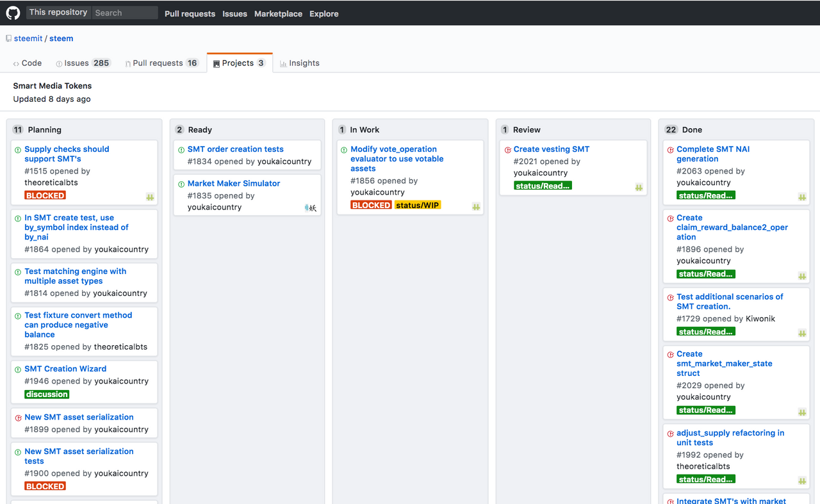Click Explore in the top navigation
The height and width of the screenshot is (504, 820).
coord(324,13)
